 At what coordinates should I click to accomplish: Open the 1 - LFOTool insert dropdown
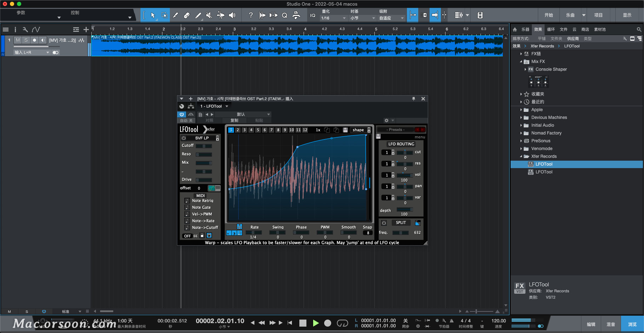[x=214, y=106]
